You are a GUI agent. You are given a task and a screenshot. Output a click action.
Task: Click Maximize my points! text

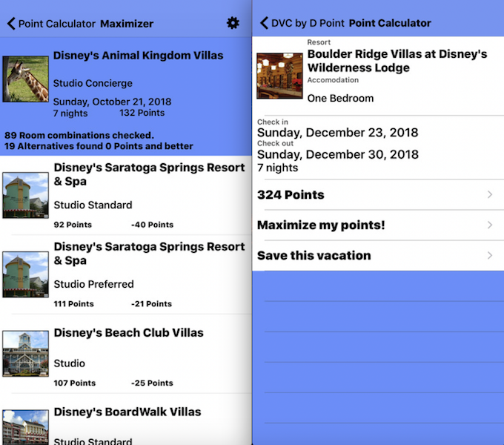[321, 225]
